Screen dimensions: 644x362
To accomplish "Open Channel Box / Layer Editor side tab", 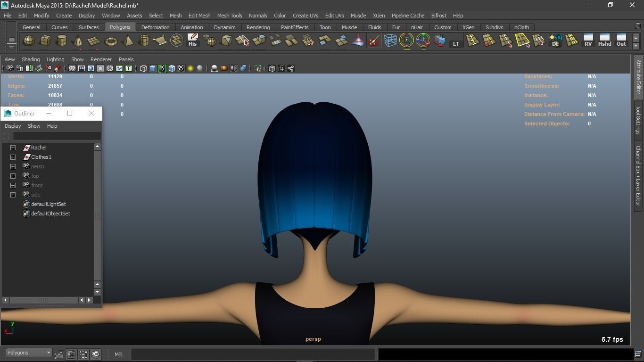I will pyautogui.click(x=638, y=175).
